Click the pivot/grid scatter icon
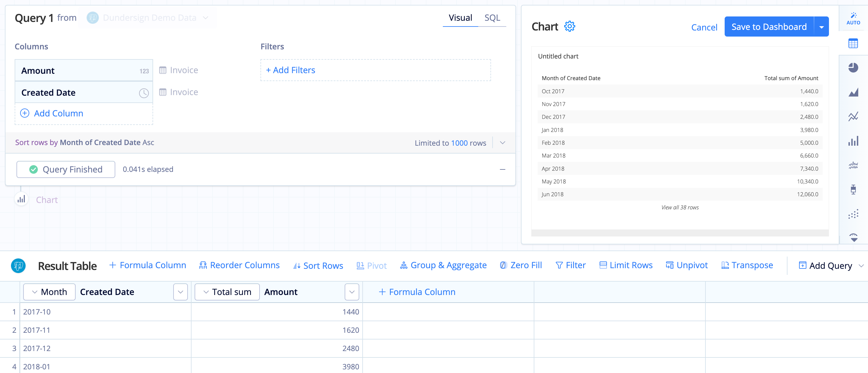Screen dimensions: 868x373 pyautogui.click(x=854, y=215)
